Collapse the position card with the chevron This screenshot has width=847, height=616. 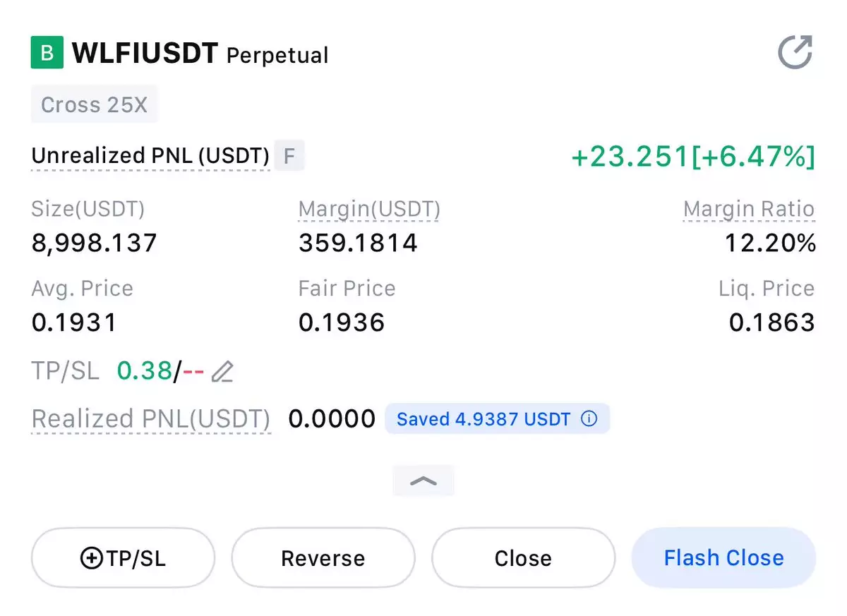(423, 481)
